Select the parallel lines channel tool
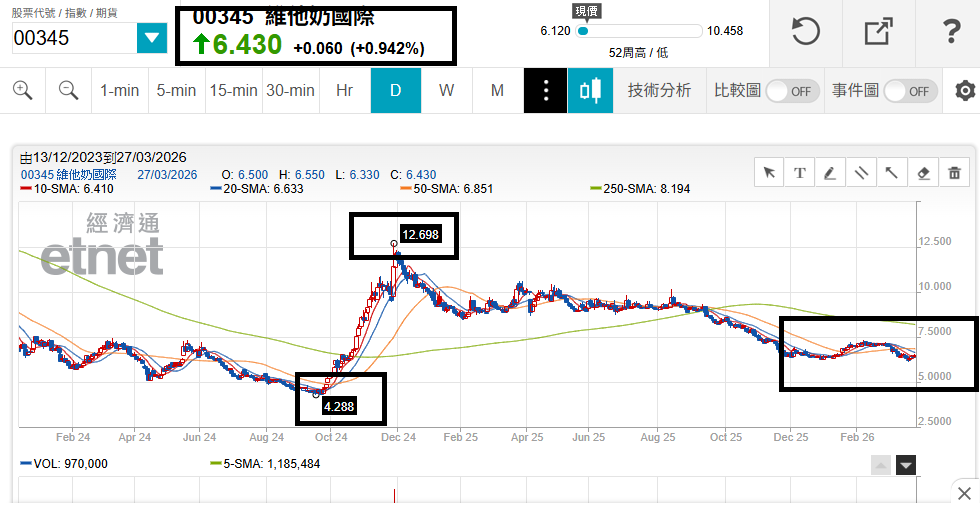980x524 pixels. [x=861, y=173]
